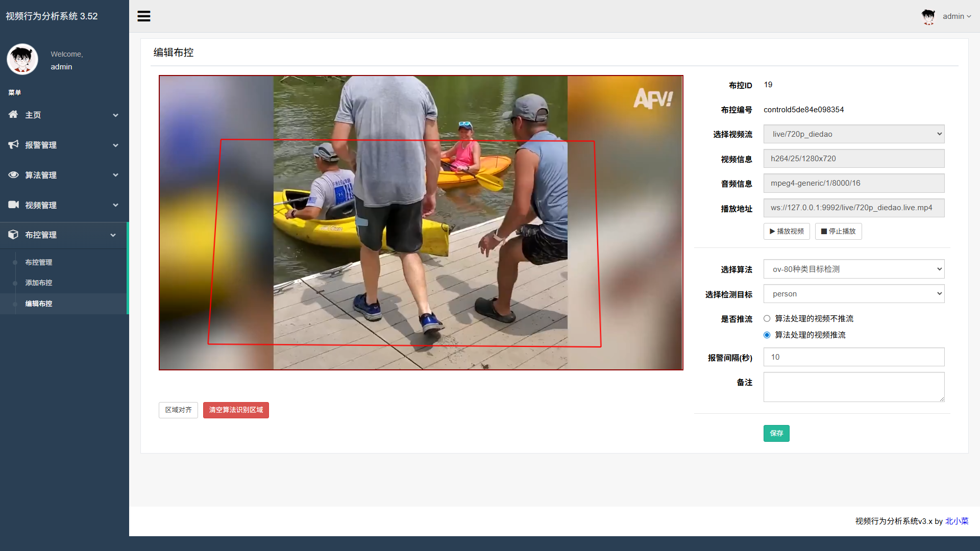This screenshot has height=551, width=980.
Task: Open the 布控管理 submenu list item
Action: 39,262
